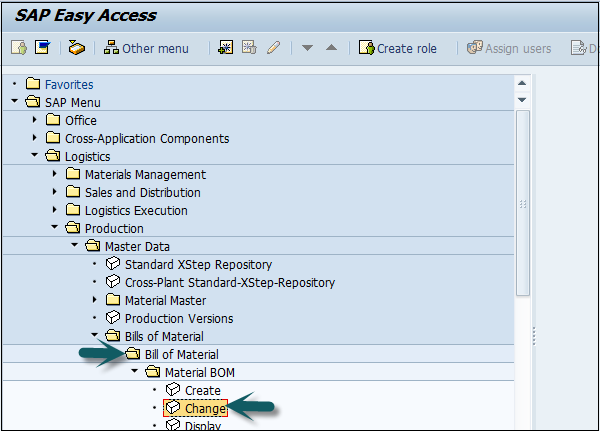Expand the Material Master node

(x=95, y=300)
